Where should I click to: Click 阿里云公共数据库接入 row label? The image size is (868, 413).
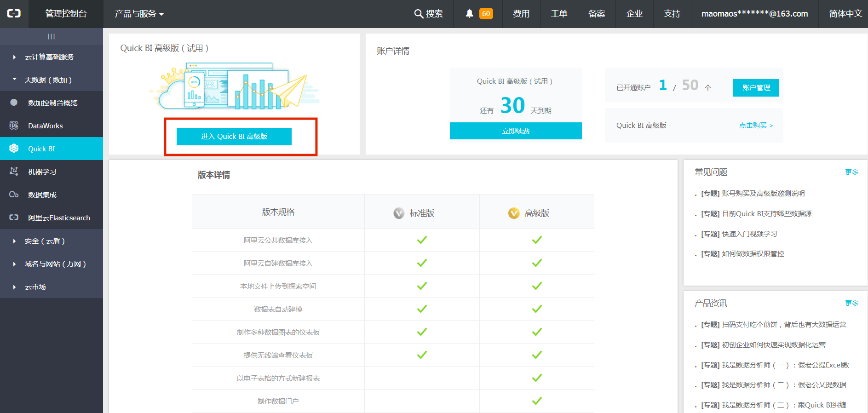click(278, 241)
